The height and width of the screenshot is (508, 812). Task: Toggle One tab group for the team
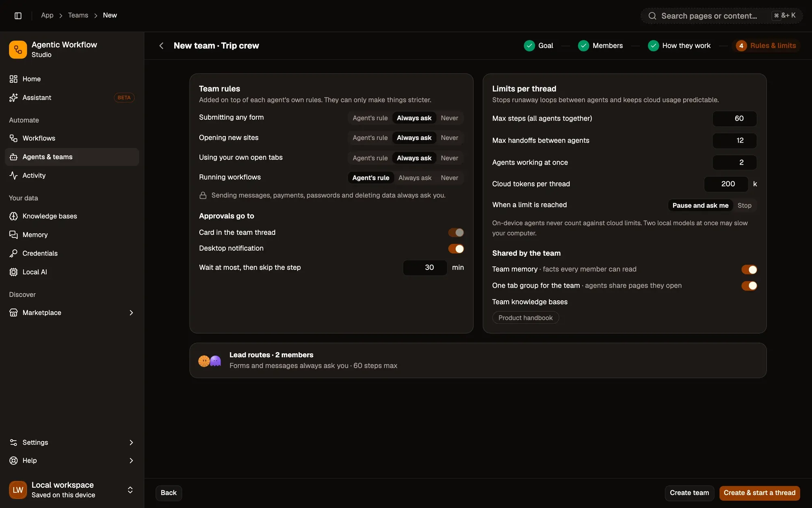click(749, 286)
